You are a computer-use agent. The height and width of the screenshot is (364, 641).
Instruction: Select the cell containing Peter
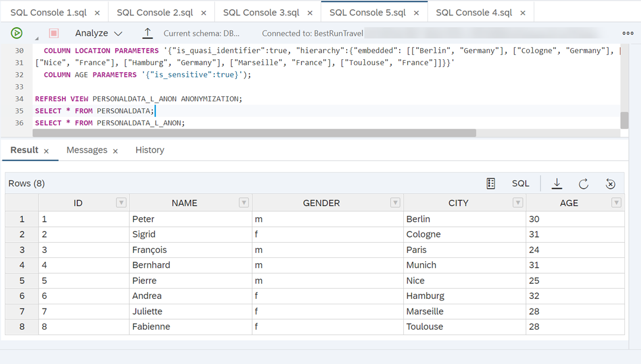[x=191, y=219]
